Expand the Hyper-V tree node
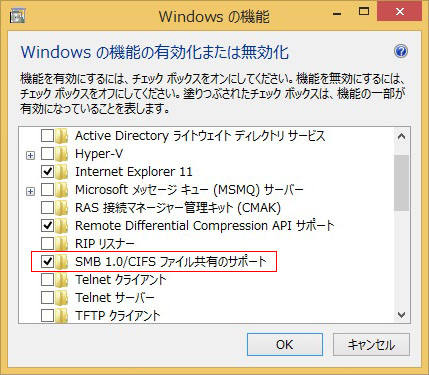Image resolution: width=429 pixels, height=375 pixels. pos(30,155)
